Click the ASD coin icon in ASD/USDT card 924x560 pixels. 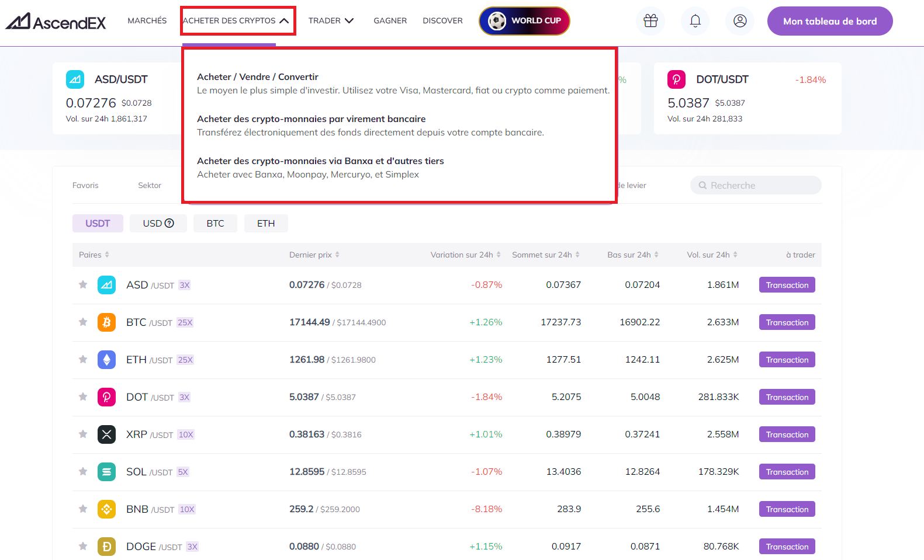click(x=75, y=79)
